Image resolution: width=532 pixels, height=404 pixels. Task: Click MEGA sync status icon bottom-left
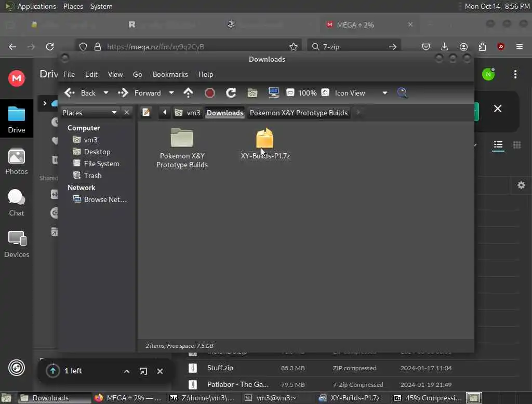point(16,368)
